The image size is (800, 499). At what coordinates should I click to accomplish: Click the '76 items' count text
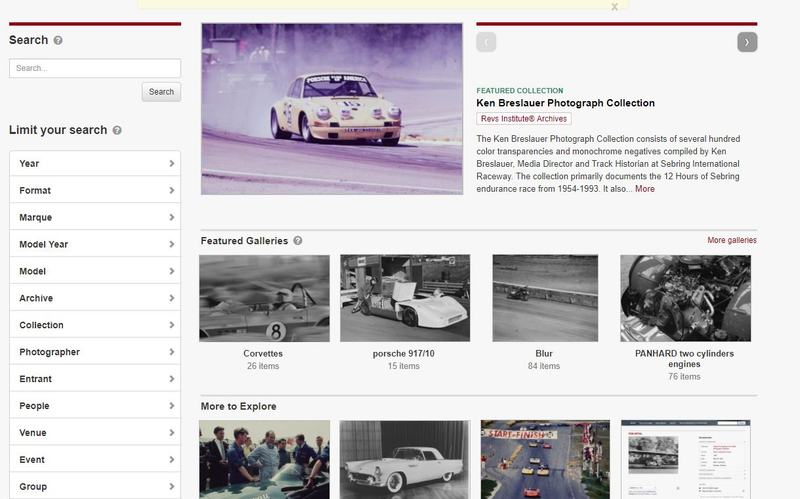pos(684,377)
